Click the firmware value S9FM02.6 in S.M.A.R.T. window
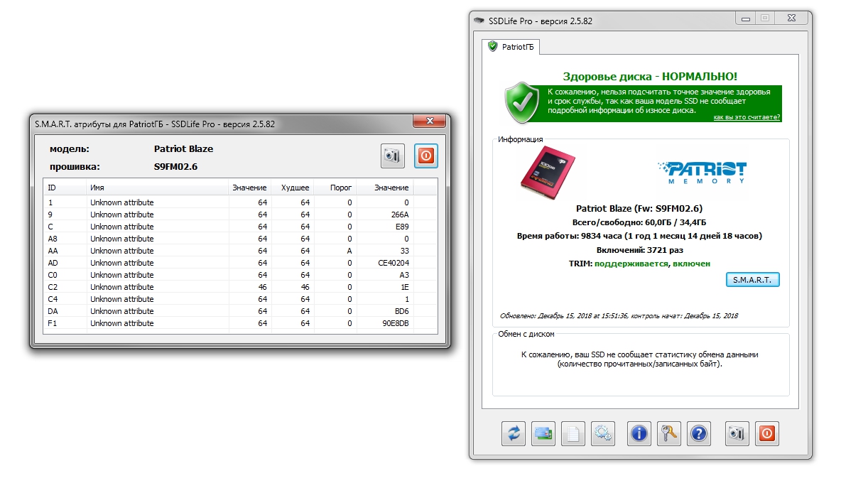Screen dimensions: 868x488 coord(175,166)
